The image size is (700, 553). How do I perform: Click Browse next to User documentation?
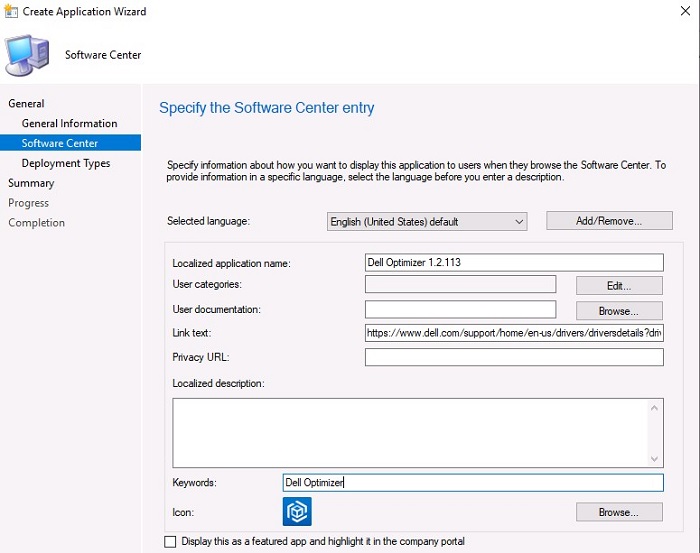tap(619, 311)
